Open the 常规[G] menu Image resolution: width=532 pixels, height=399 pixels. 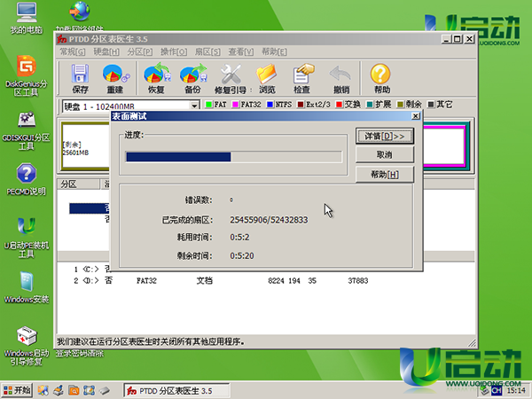[73, 52]
